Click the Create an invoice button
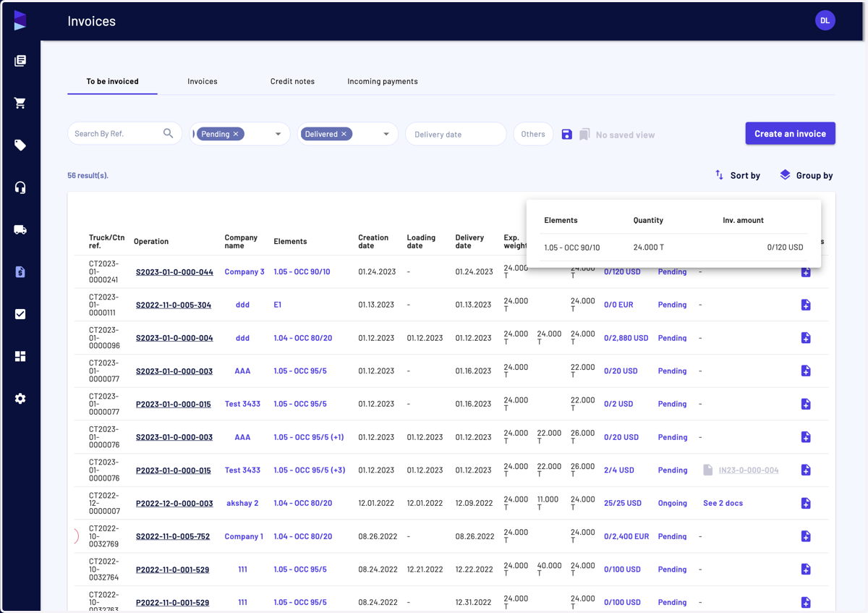This screenshot has height=613, width=868. click(x=791, y=133)
